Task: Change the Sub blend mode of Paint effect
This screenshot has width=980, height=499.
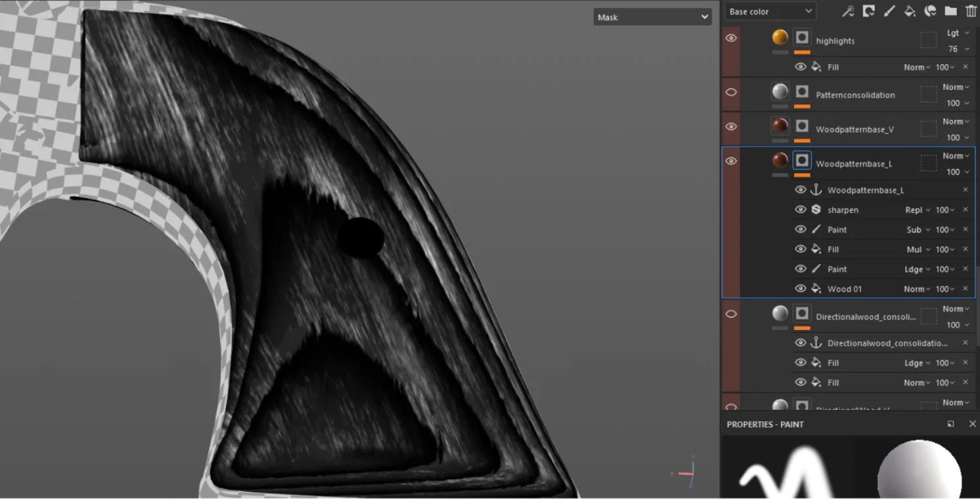Action: (x=918, y=230)
